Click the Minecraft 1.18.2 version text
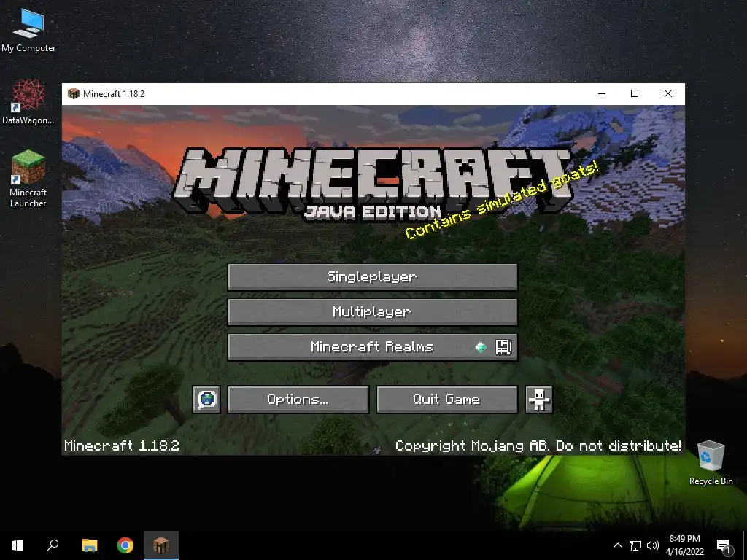The height and width of the screenshot is (560, 747). [122, 446]
